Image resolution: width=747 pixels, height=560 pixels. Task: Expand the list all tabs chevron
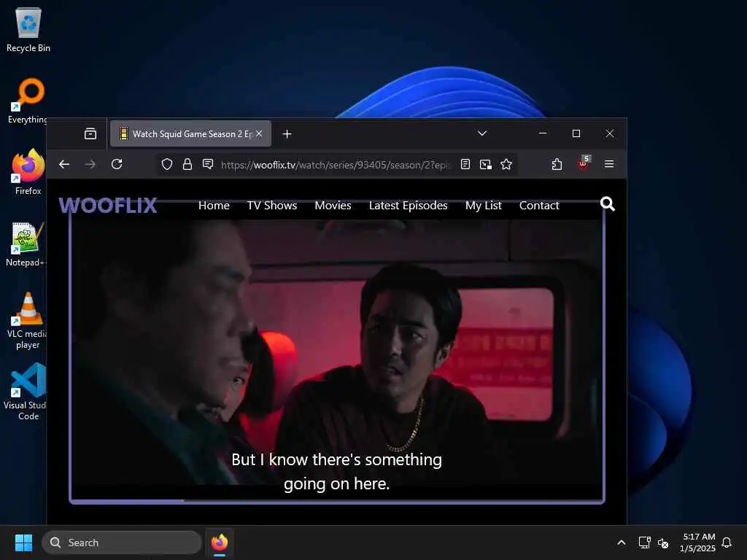tap(482, 133)
